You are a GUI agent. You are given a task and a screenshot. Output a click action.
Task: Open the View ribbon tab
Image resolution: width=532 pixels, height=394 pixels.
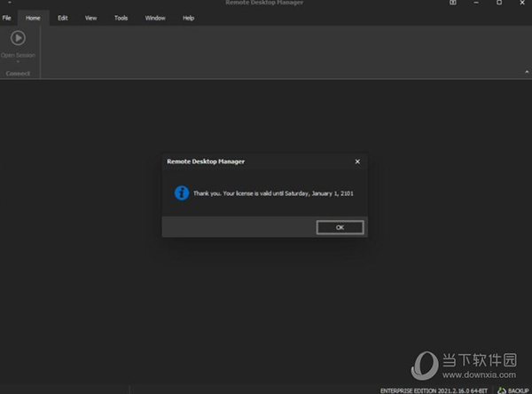coord(90,18)
